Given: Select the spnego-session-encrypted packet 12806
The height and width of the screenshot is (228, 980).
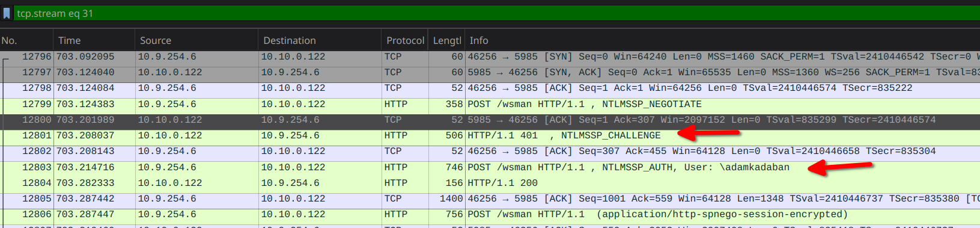Looking at the screenshot, I should (490, 214).
